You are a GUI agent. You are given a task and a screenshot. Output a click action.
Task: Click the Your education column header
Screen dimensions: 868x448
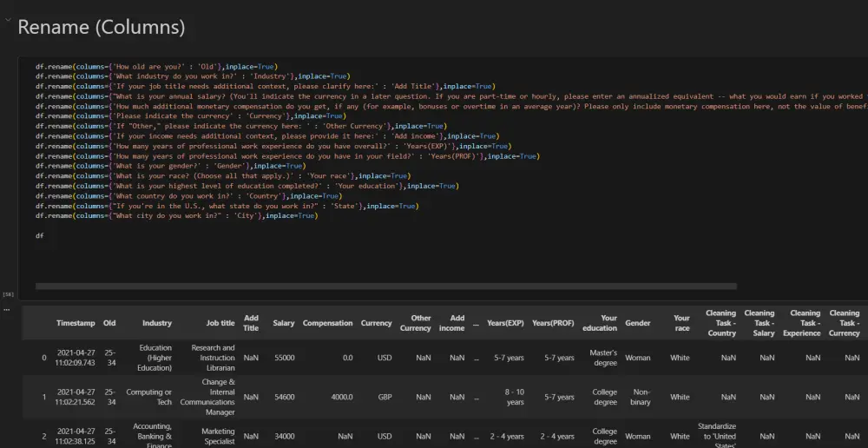point(600,323)
